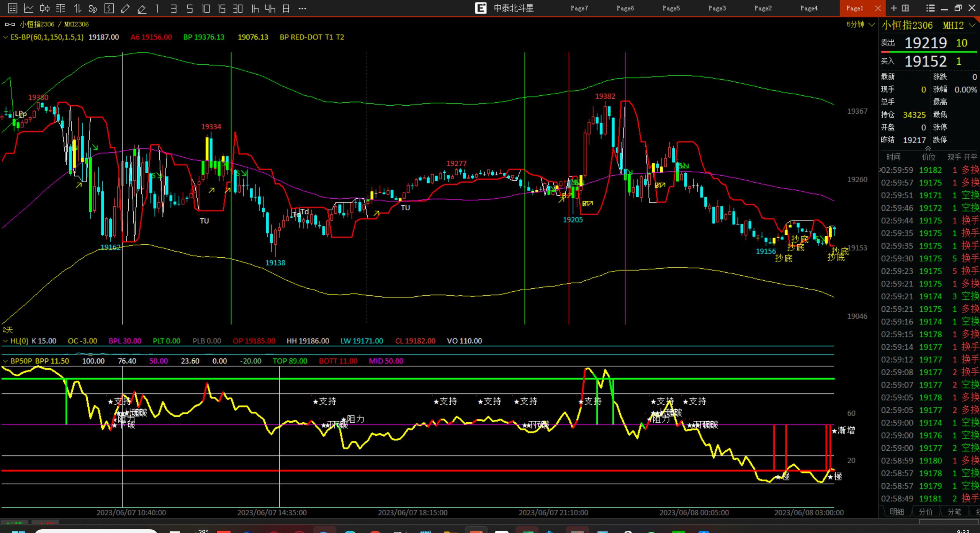Switch chart to daily period

[286, 8]
